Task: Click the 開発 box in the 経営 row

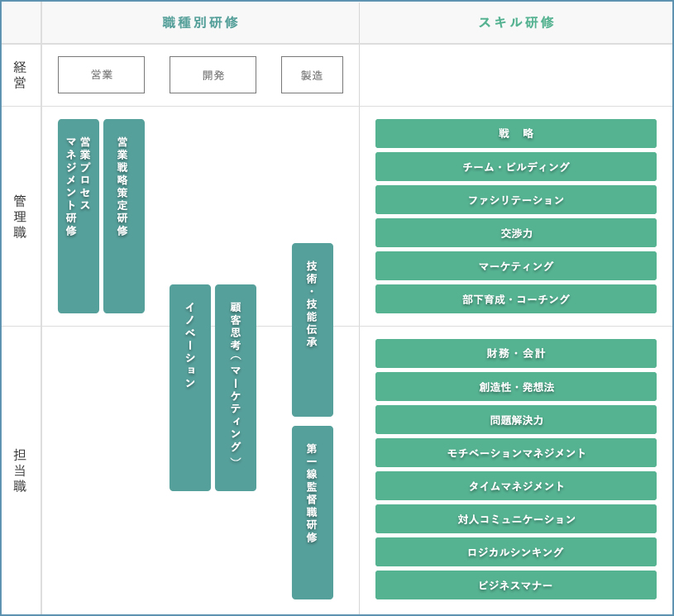Action: (x=213, y=74)
